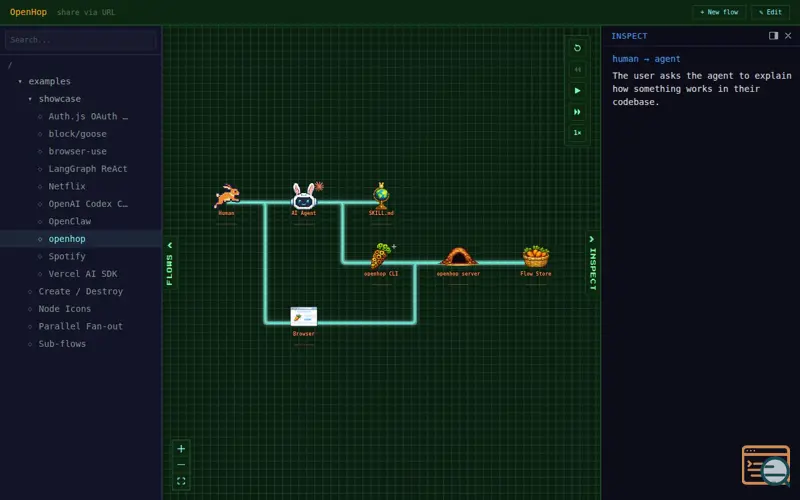
Task: Step forward one hop
Action: click(578, 112)
